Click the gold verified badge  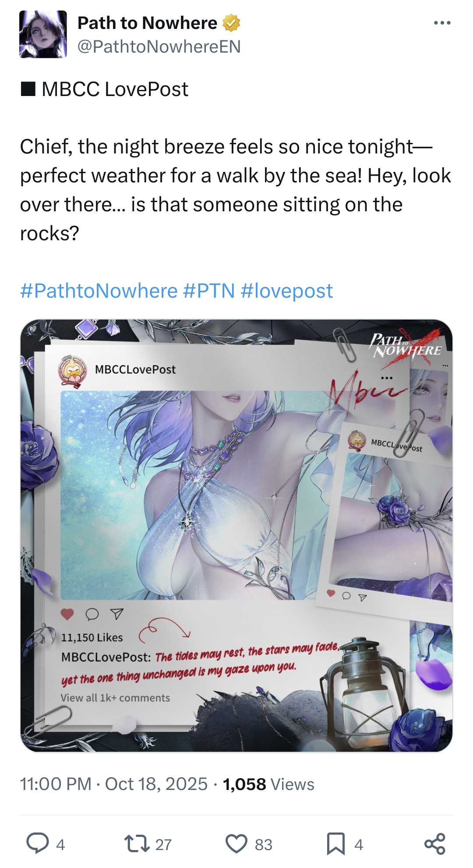tap(231, 23)
